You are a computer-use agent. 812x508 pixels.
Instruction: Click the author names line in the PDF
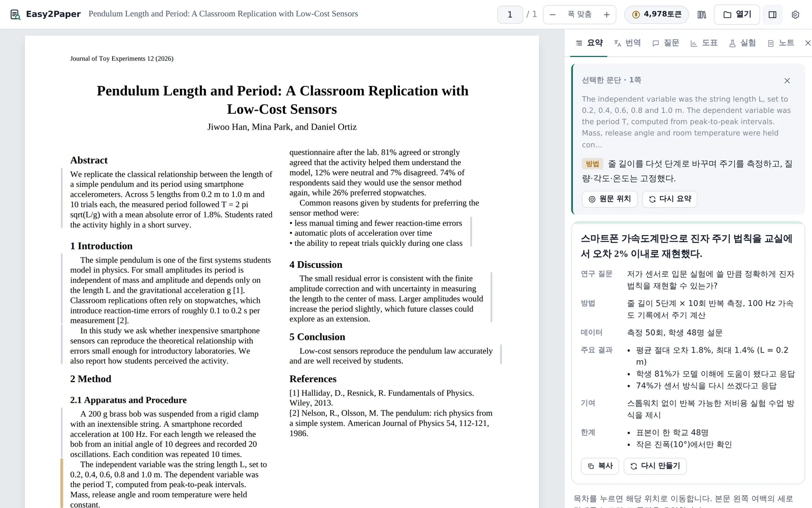click(x=282, y=127)
